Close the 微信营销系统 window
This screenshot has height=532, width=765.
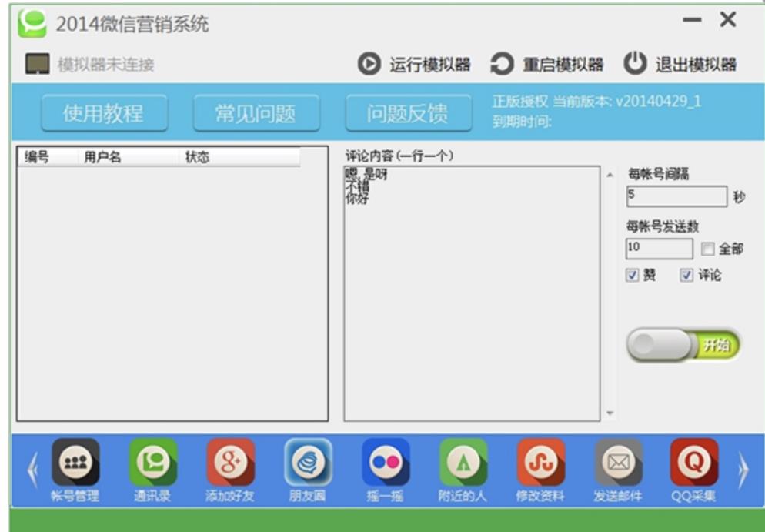tap(728, 19)
